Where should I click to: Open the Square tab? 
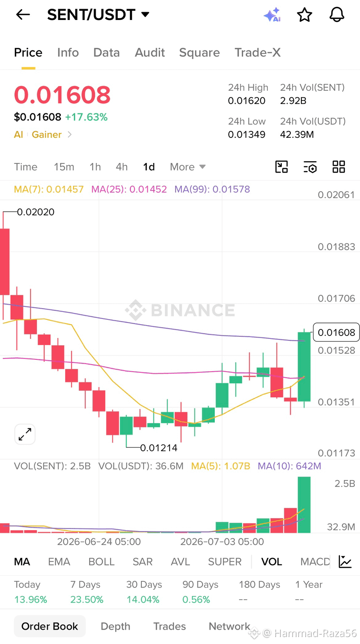200,53
